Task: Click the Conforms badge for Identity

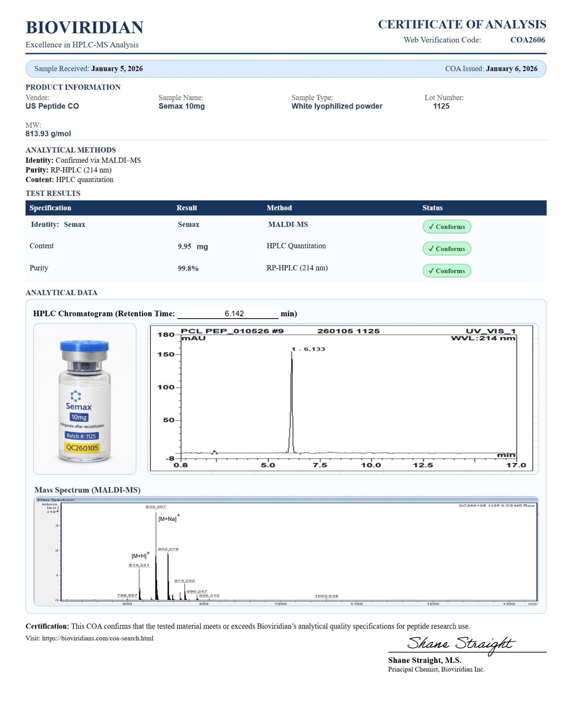Action: point(446,227)
